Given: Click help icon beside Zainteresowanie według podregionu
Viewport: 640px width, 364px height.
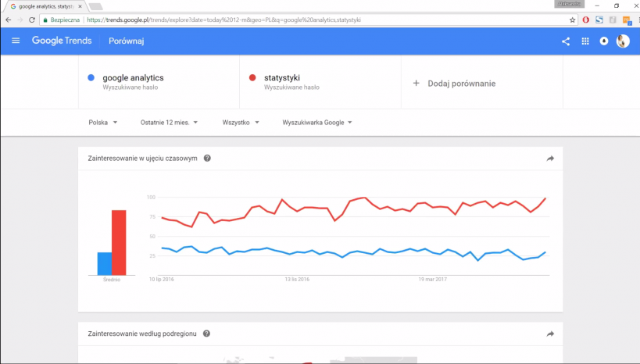Looking at the screenshot, I should (206, 334).
